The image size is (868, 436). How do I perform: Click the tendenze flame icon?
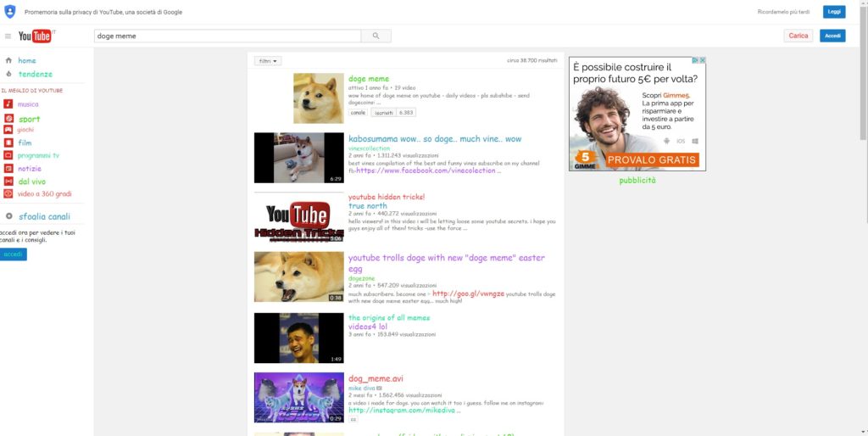click(8, 74)
